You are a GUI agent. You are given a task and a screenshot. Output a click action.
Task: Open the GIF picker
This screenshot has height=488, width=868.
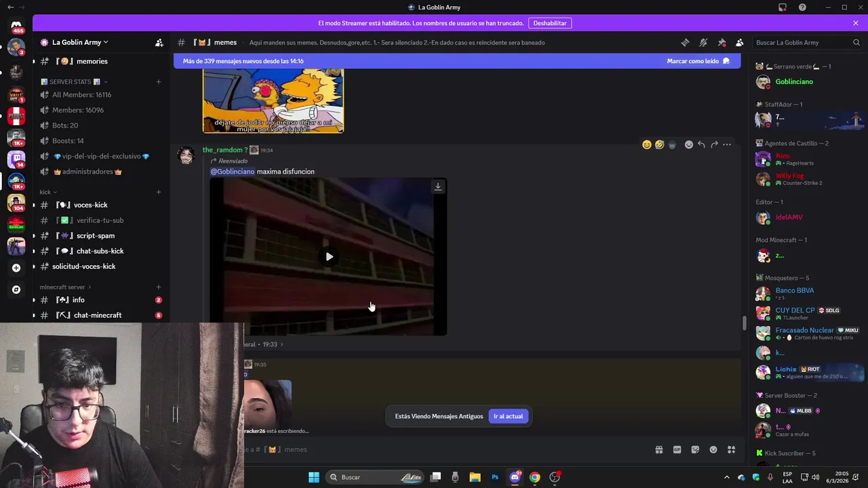(x=677, y=449)
